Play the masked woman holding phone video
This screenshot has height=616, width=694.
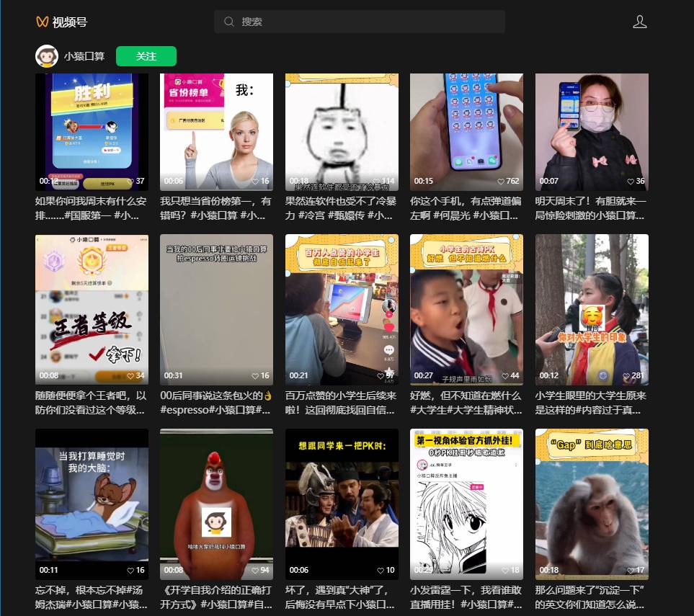592,132
